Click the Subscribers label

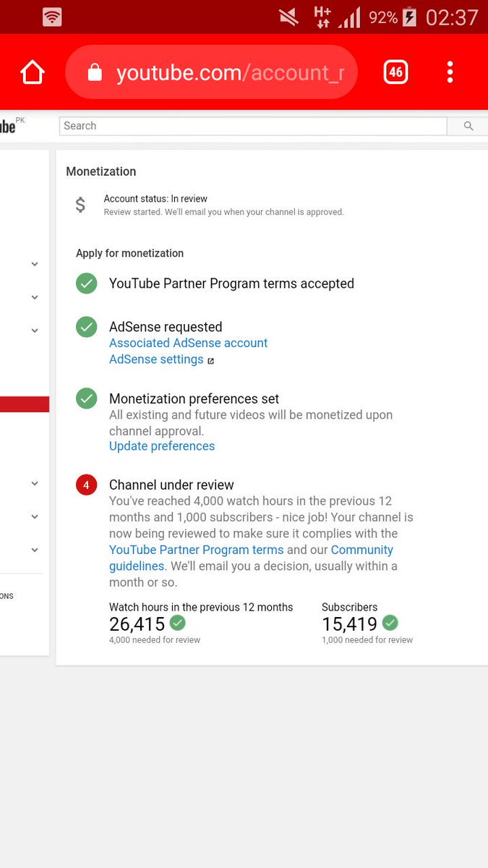(350, 608)
